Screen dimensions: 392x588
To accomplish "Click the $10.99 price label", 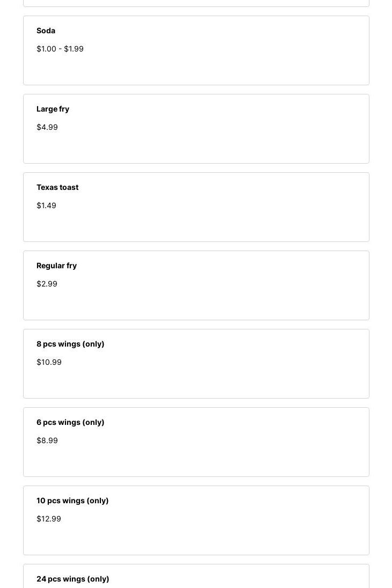I will point(49,362).
